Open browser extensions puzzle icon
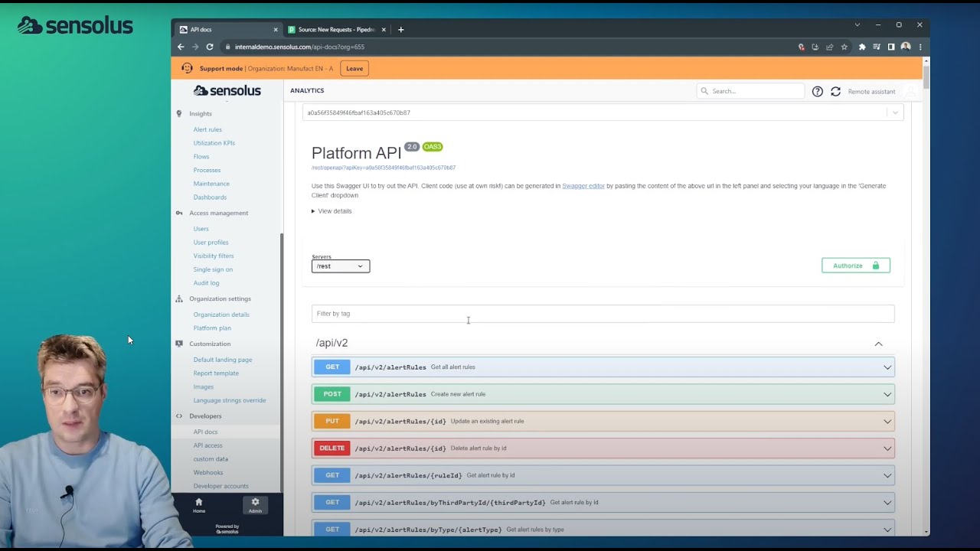Viewport: 980px width, 551px height. tap(862, 47)
